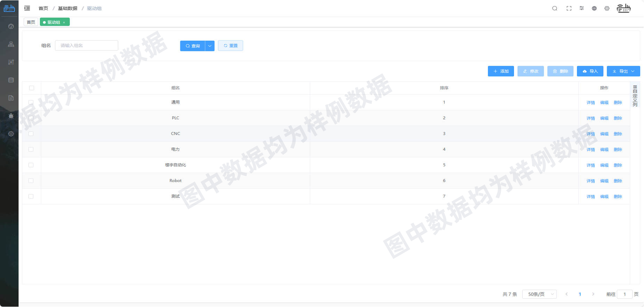Open the database icon in sidebar
This screenshot has width=644, height=307.
click(11, 80)
